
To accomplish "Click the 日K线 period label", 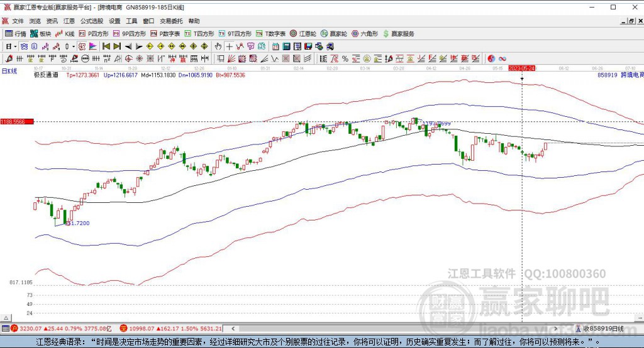I will [x=9, y=71].
